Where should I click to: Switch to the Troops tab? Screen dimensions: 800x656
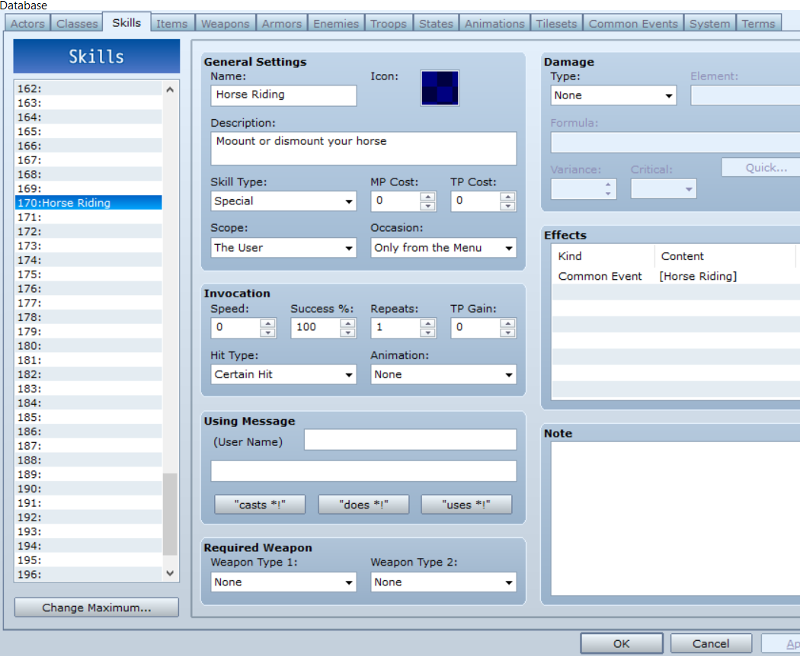tap(388, 23)
